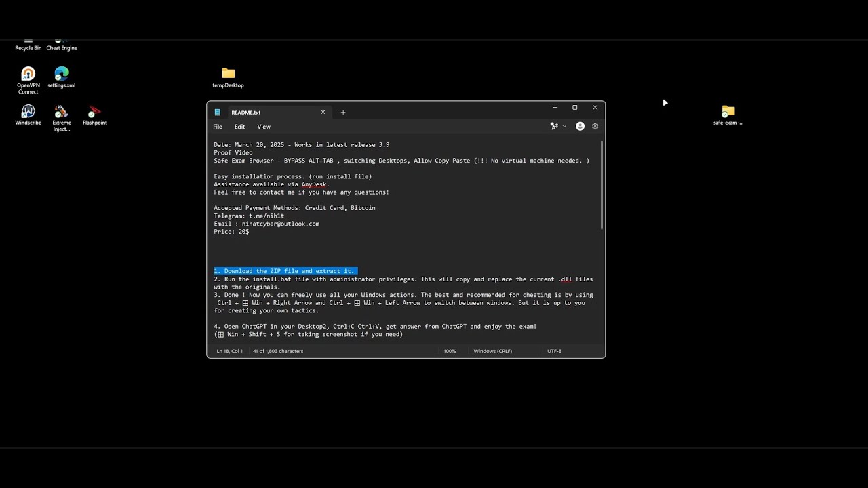Click the account profile icon in Notepad
The width and height of the screenshot is (868, 488).
pyautogui.click(x=580, y=127)
